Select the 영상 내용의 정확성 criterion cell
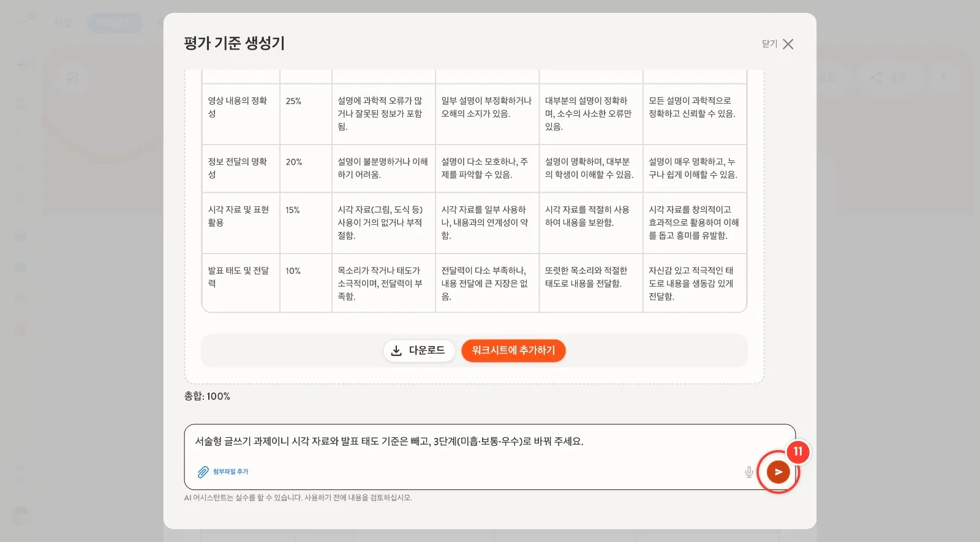This screenshot has height=542, width=980. pyautogui.click(x=241, y=114)
